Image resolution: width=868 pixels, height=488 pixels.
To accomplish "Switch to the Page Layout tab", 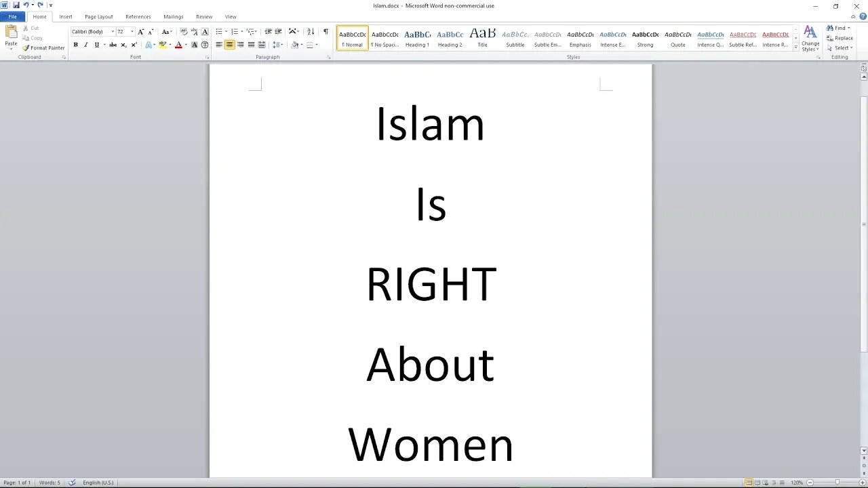I will (x=99, y=17).
